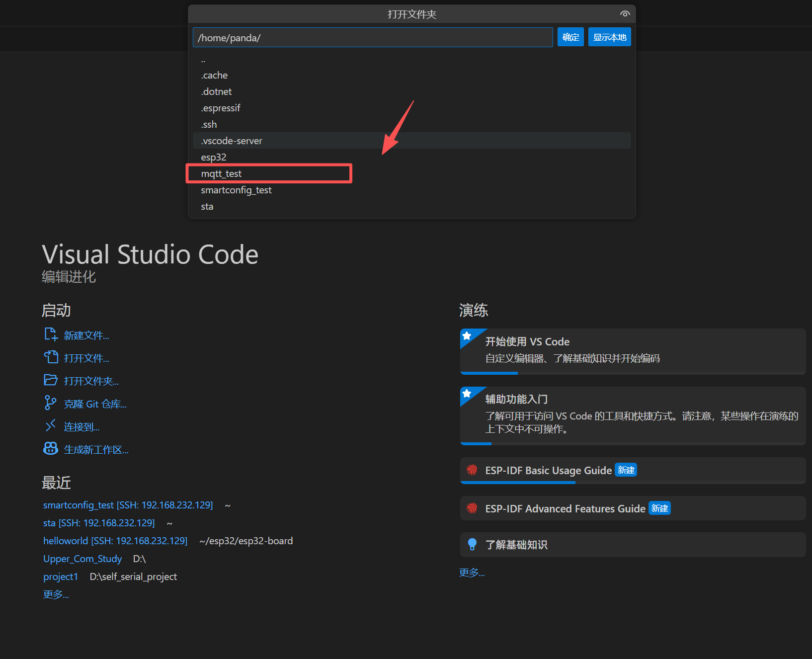Click Espressif icon on Basic Usage Guide
The height and width of the screenshot is (659, 812).
[472, 470]
